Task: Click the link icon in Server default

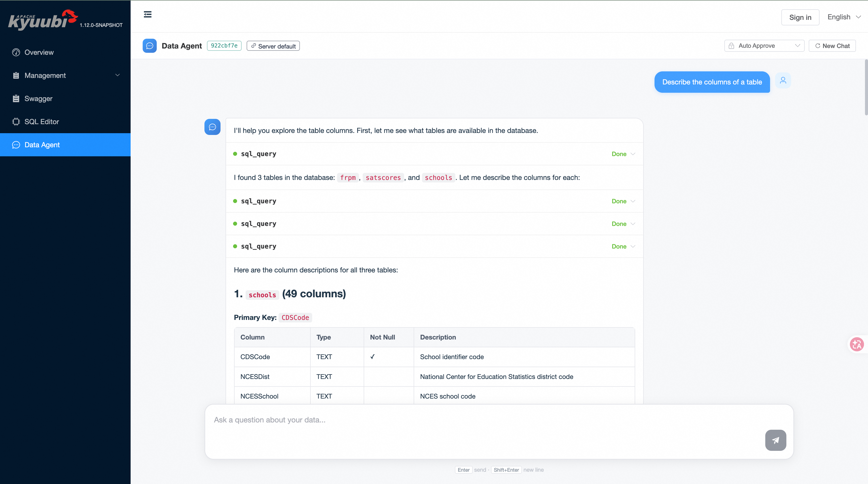Action: (253, 45)
